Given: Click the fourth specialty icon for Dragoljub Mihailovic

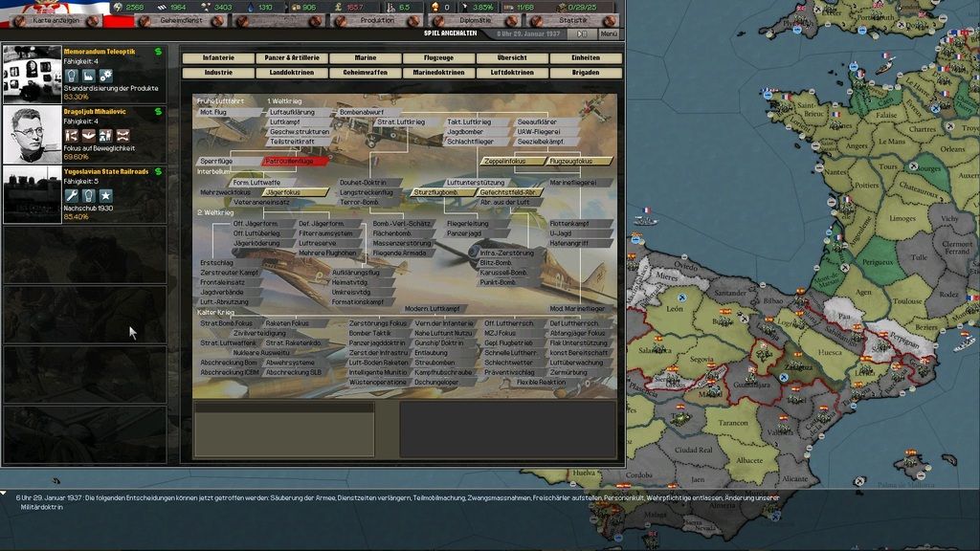Looking at the screenshot, I should tap(122, 136).
